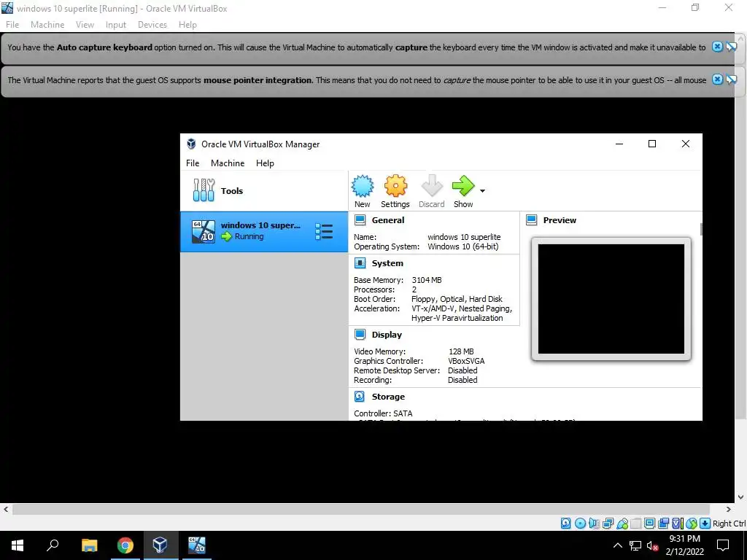Open File Explorer from taskbar
Image resolution: width=747 pixels, height=560 pixels.
coord(89,545)
